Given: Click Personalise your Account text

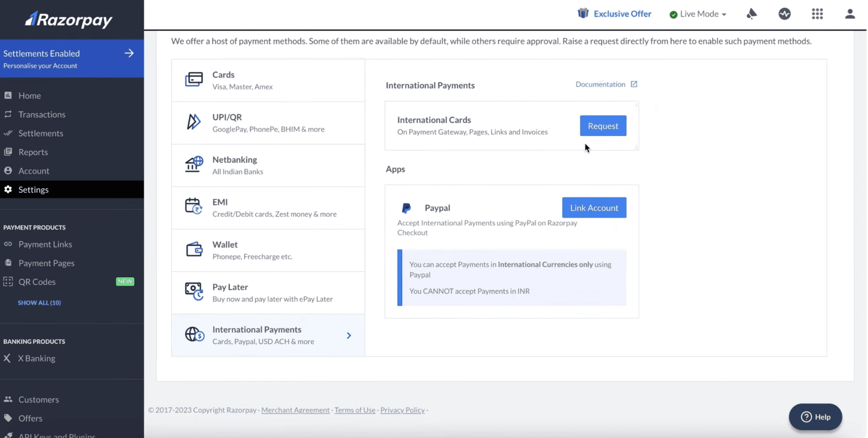Looking at the screenshot, I should click(x=40, y=66).
